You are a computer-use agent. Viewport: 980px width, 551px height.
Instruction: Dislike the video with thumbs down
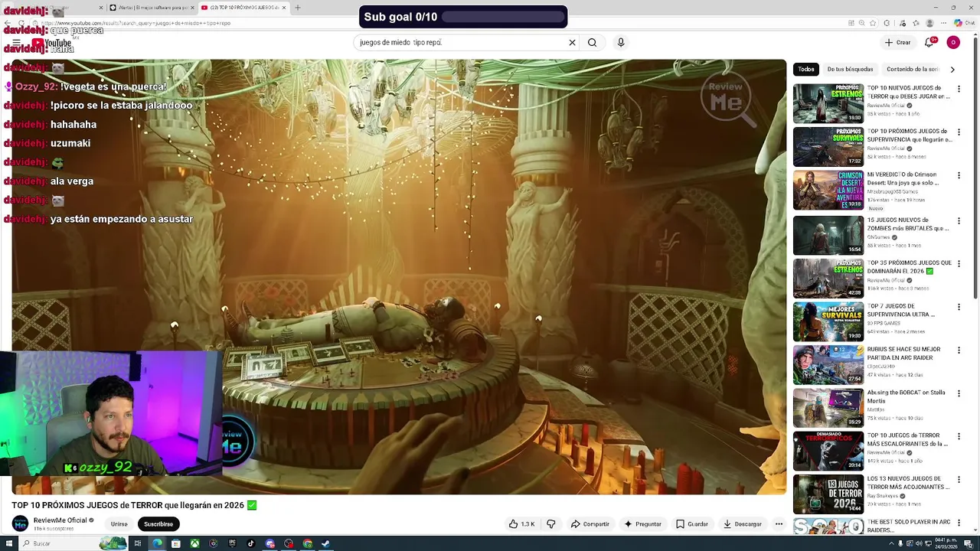click(550, 524)
